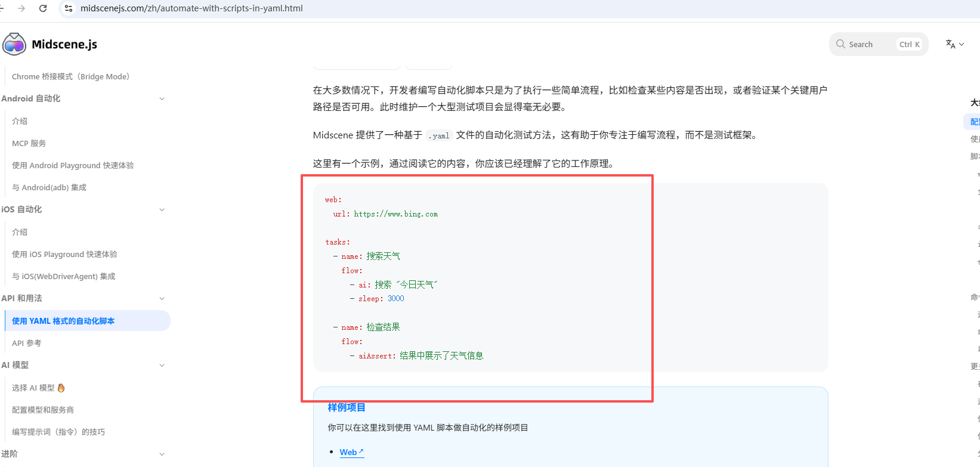This screenshot has width=980, height=467.
Task: Click 'aiAssert: 结果中展示了天气信息' code line
Action: (x=421, y=356)
